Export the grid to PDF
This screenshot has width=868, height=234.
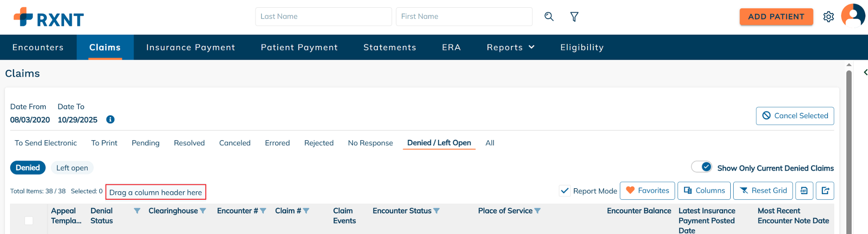click(804, 191)
